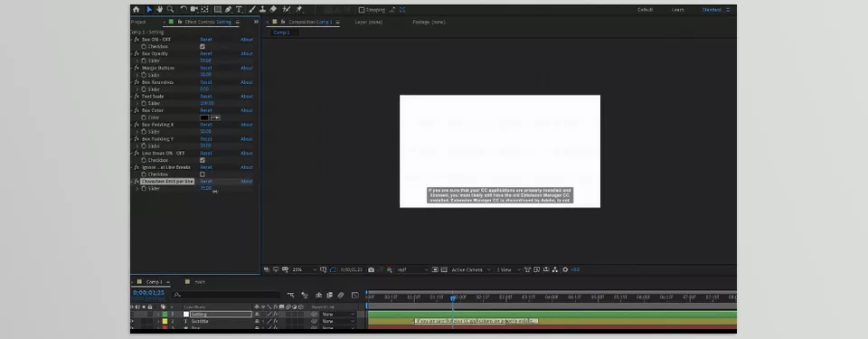Select the Eraser tool

pos(273,9)
